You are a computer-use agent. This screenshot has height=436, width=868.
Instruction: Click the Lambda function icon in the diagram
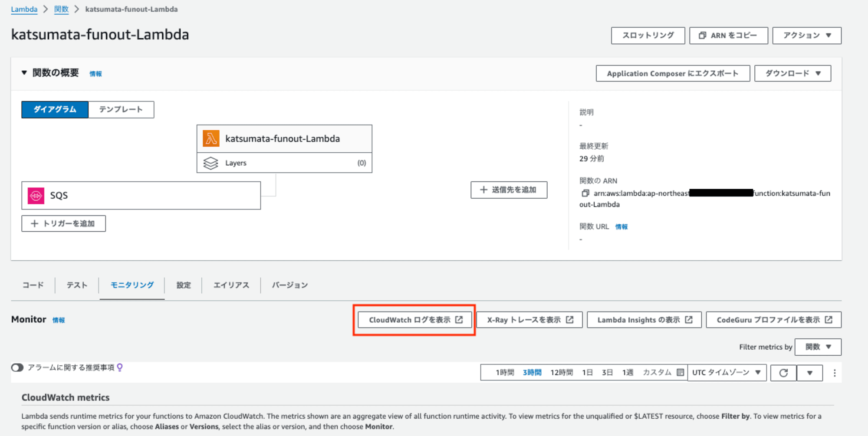pyautogui.click(x=211, y=139)
